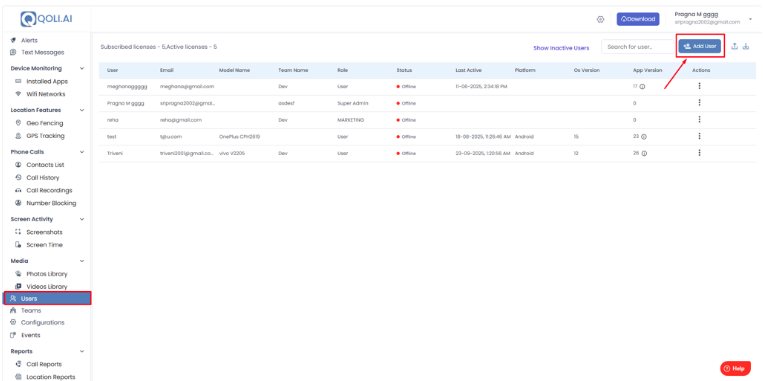
Task: Click the Status column header
Action: pyautogui.click(x=404, y=71)
